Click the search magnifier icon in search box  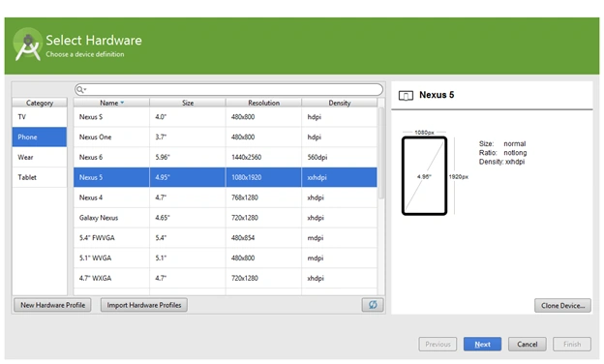click(x=80, y=90)
